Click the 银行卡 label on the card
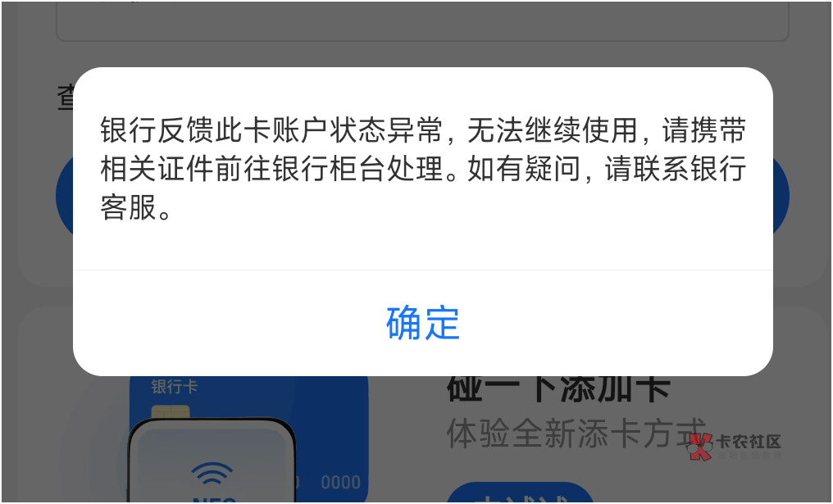 pos(174,386)
